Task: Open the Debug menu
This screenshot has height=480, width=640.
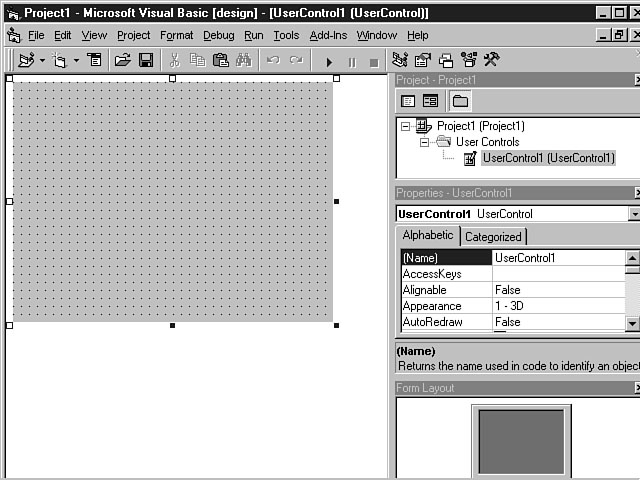Action: click(218, 35)
